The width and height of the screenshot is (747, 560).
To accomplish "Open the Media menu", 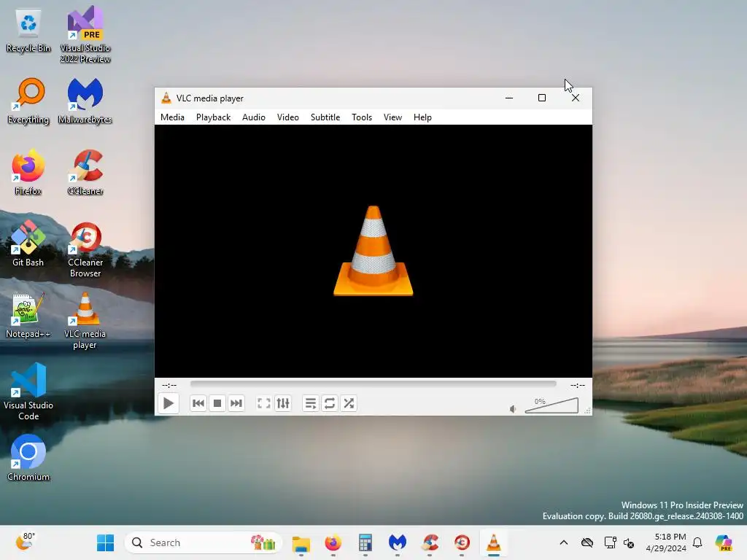I will (172, 117).
